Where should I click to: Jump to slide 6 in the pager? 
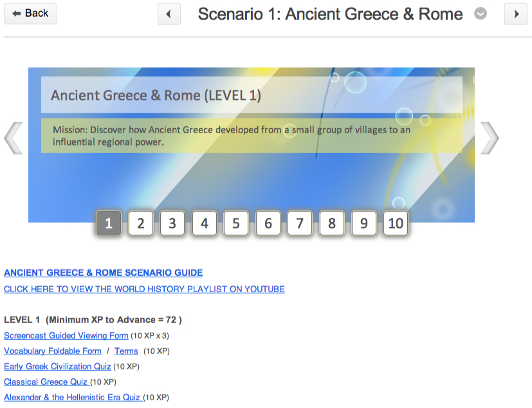pos(268,223)
